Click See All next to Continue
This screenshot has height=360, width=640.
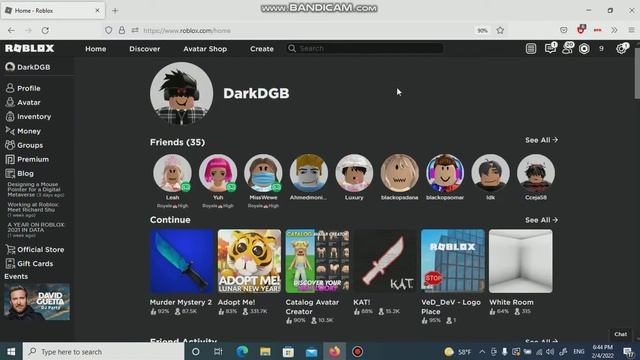coord(541,220)
